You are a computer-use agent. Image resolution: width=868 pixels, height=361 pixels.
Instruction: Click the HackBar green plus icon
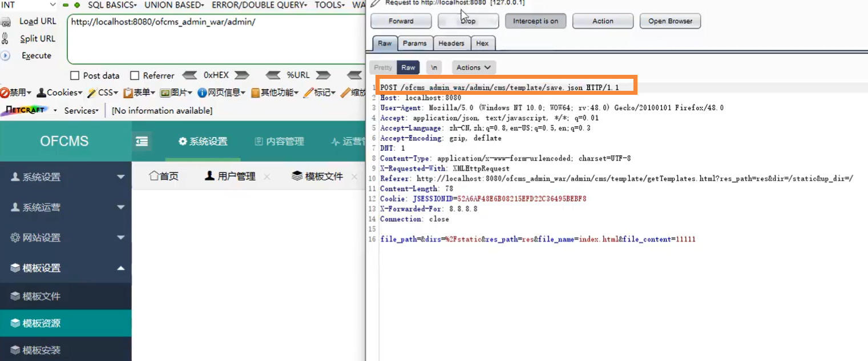click(x=77, y=5)
